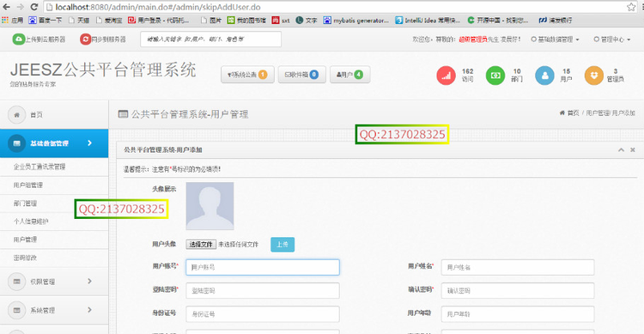Open the mybatis generator bookmark
The height and width of the screenshot is (334, 644).
click(x=355, y=20)
